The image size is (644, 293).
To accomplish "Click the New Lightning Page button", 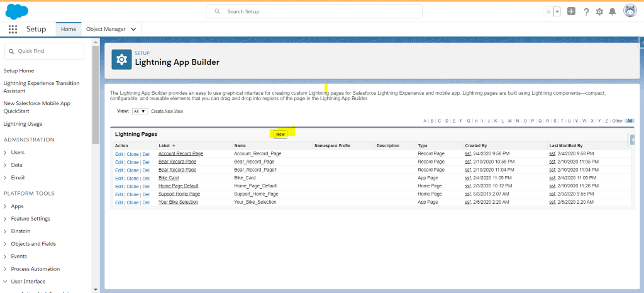I will click(x=280, y=134).
